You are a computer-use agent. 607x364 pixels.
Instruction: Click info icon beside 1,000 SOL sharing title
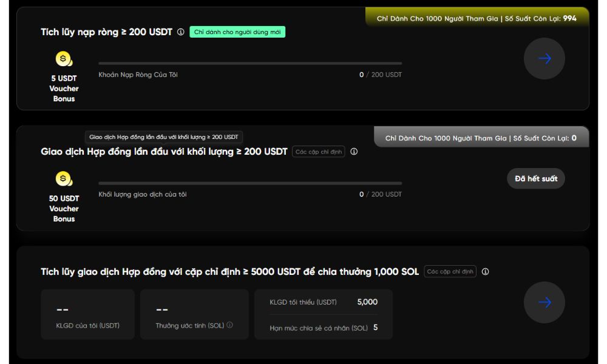[485, 272]
